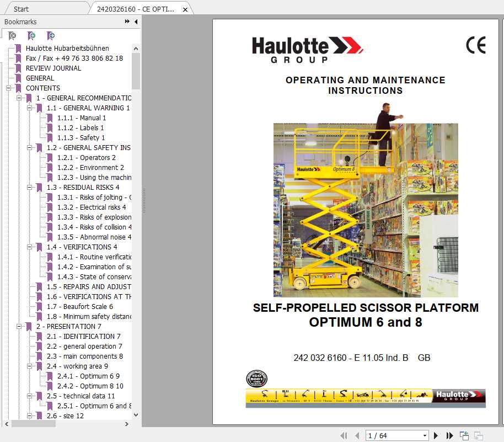
Task: Open bookmark 1.1.2 - Labels 1
Action: (x=81, y=127)
